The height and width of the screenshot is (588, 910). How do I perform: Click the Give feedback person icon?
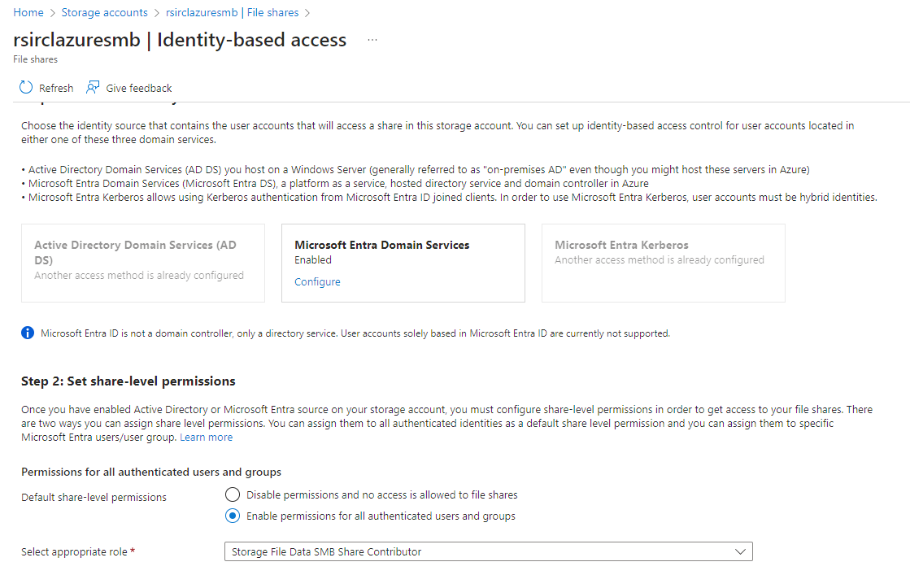click(93, 88)
